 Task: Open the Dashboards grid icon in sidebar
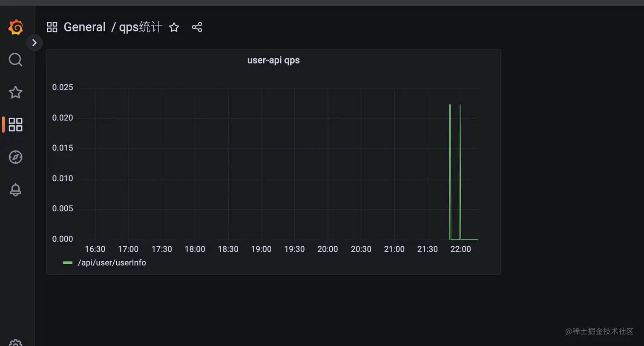(x=16, y=124)
